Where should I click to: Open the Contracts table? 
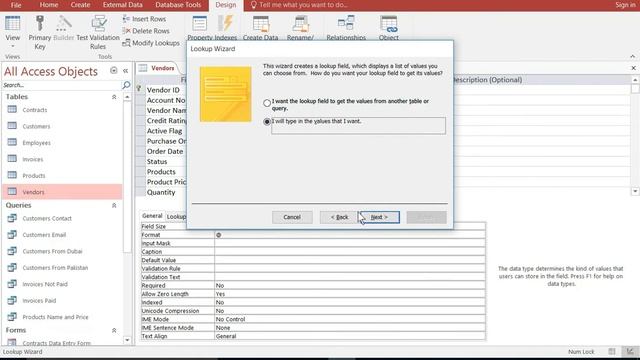(x=35, y=110)
